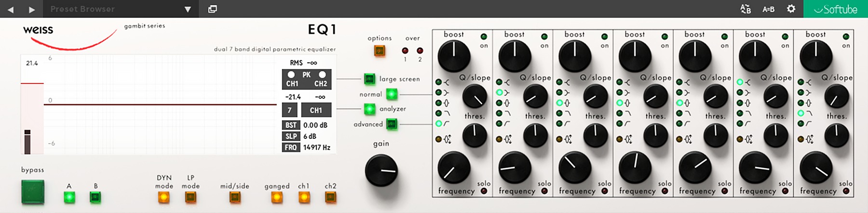Click the main gain knob
The image size is (868, 213).
(x=381, y=170)
